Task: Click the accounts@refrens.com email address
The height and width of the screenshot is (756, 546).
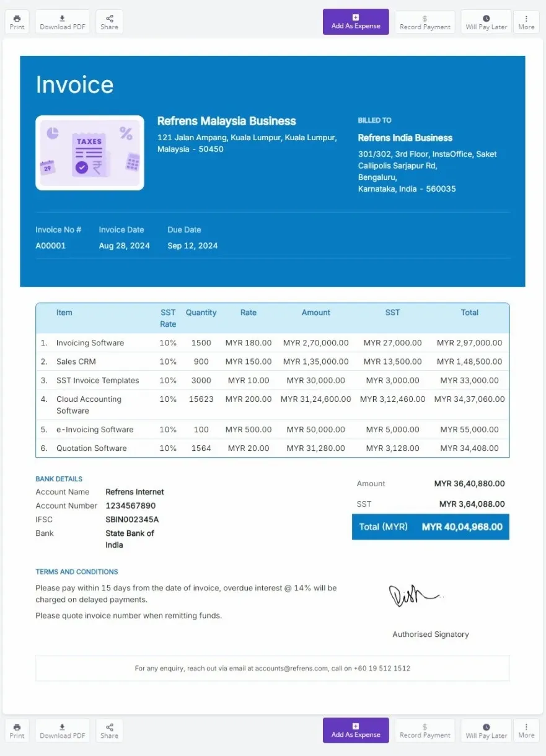Action: pos(291,669)
